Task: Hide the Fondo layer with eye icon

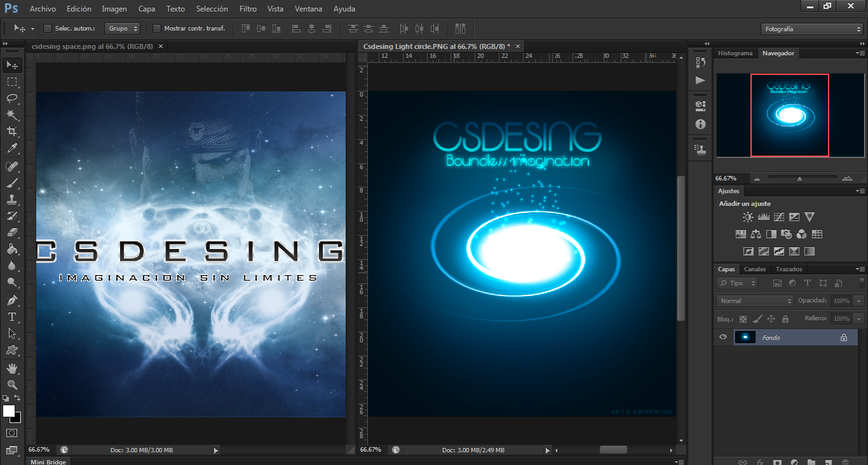Action: [722, 337]
